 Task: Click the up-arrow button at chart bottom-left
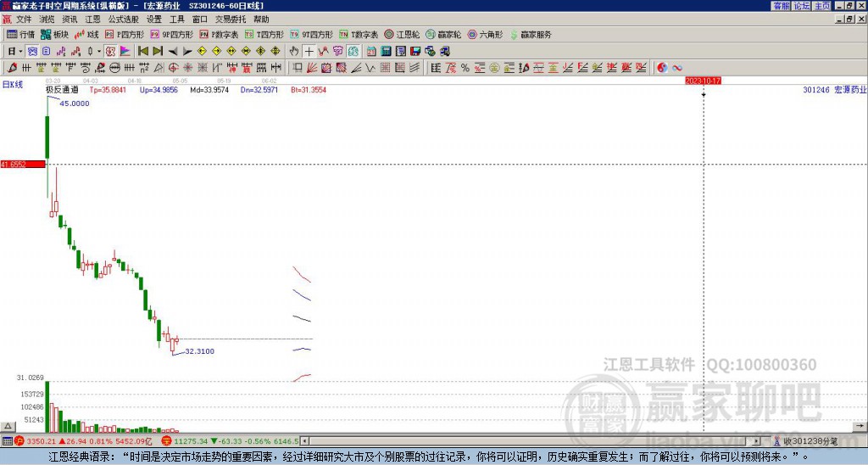click(7, 426)
